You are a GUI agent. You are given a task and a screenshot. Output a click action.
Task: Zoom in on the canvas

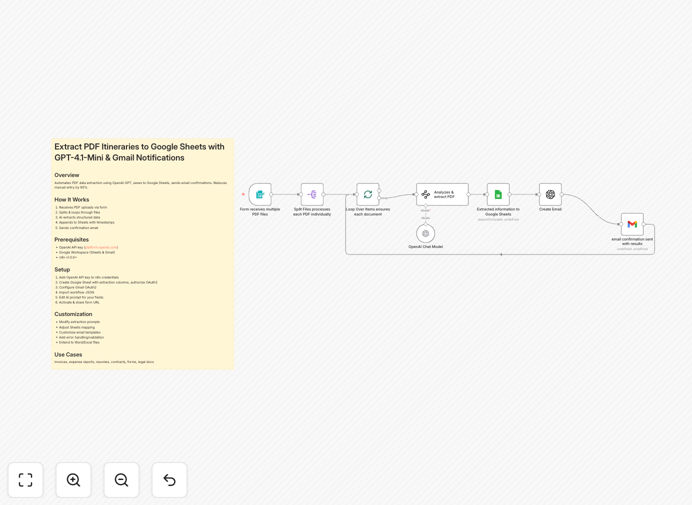click(x=73, y=480)
